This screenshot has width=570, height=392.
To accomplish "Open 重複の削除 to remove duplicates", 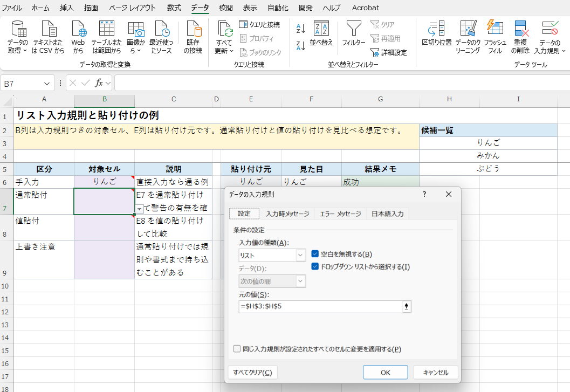I will [x=521, y=36].
